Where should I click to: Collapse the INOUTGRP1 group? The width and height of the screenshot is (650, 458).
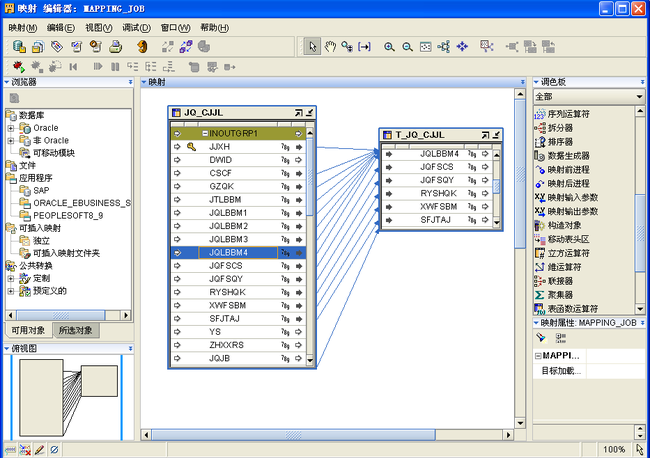(x=205, y=133)
